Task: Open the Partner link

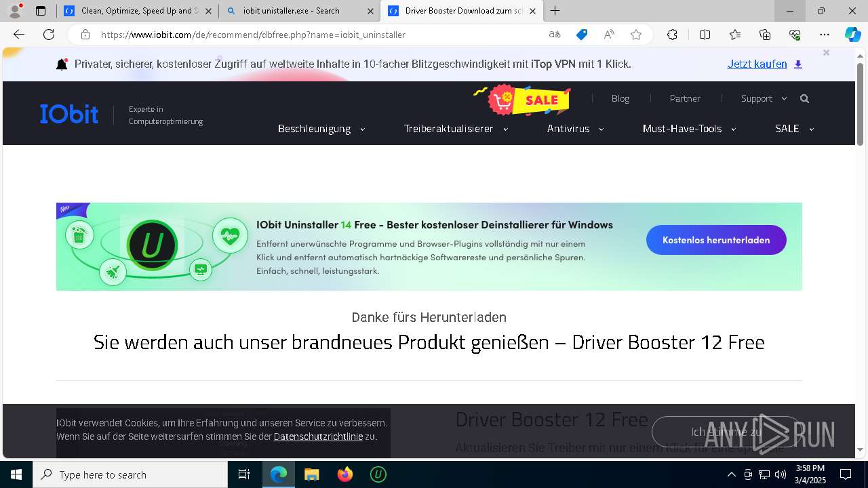Action: pyautogui.click(x=685, y=99)
